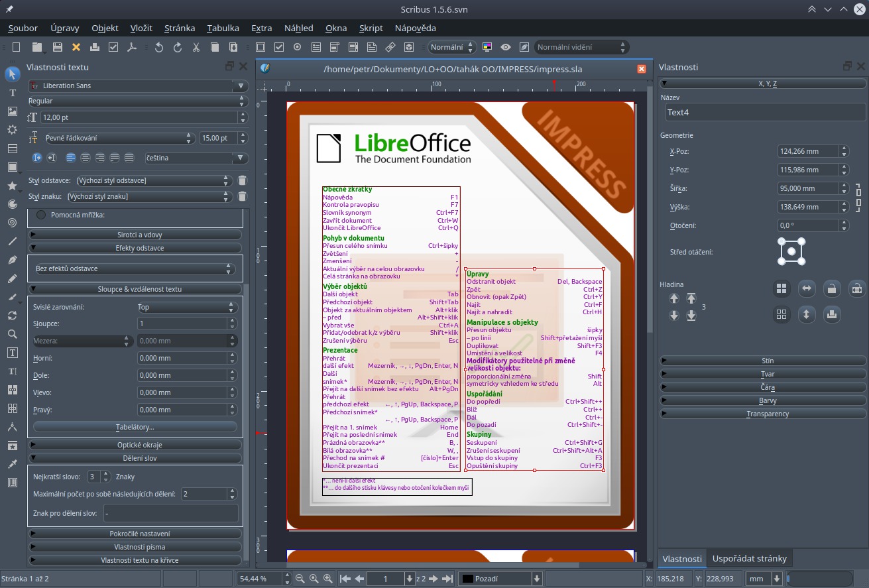Export the document as PDF

coord(132,47)
